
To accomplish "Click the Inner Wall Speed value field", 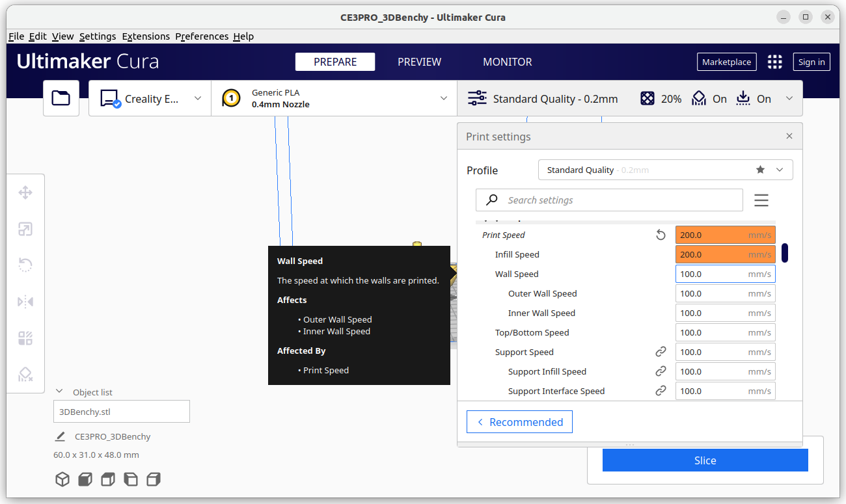I will pyautogui.click(x=725, y=313).
